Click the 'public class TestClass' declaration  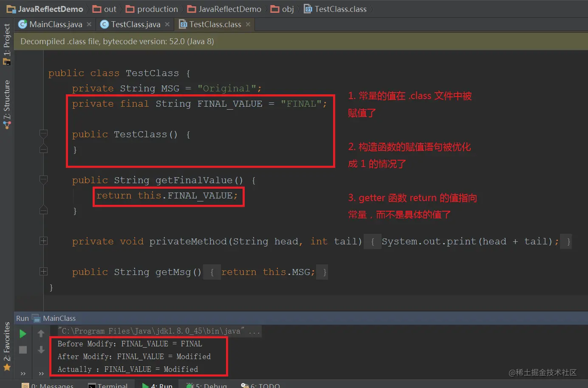click(x=120, y=73)
